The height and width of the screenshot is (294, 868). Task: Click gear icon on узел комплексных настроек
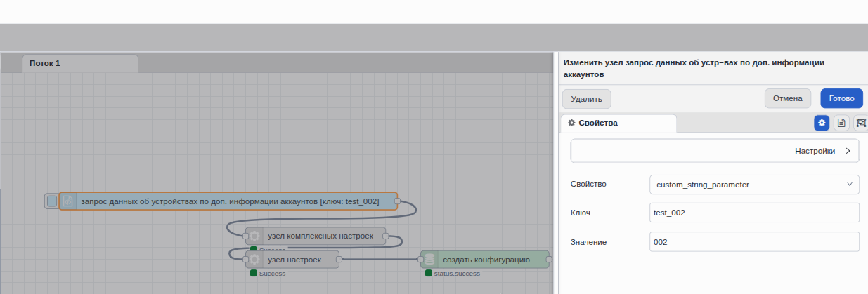pyautogui.click(x=254, y=236)
